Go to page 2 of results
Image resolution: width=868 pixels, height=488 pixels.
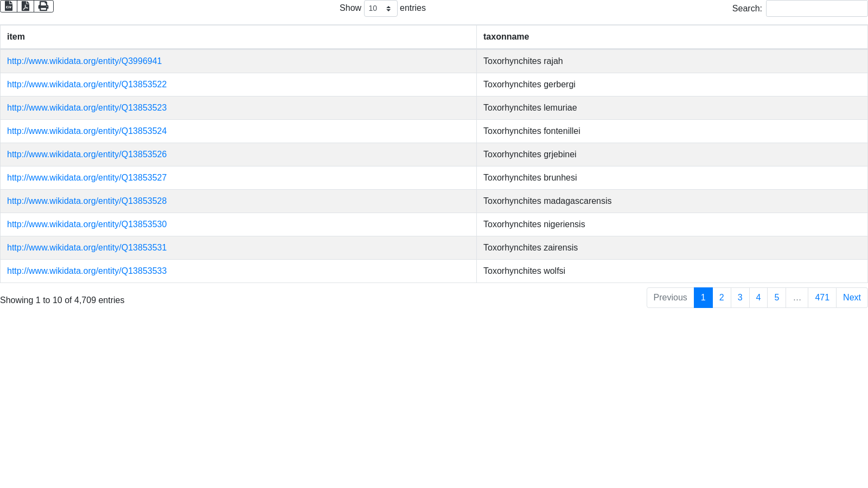click(x=722, y=298)
